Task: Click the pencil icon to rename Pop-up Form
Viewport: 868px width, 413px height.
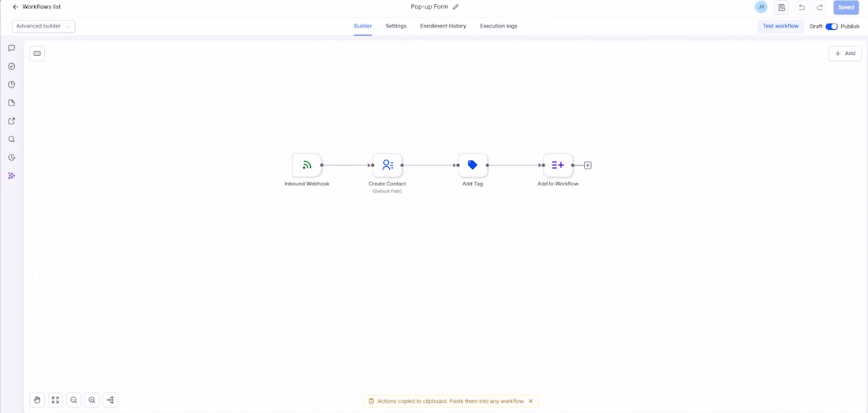Action: (x=455, y=7)
